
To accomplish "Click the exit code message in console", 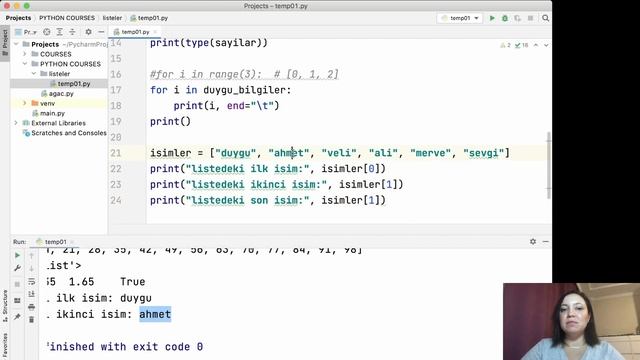I will click(125, 347).
